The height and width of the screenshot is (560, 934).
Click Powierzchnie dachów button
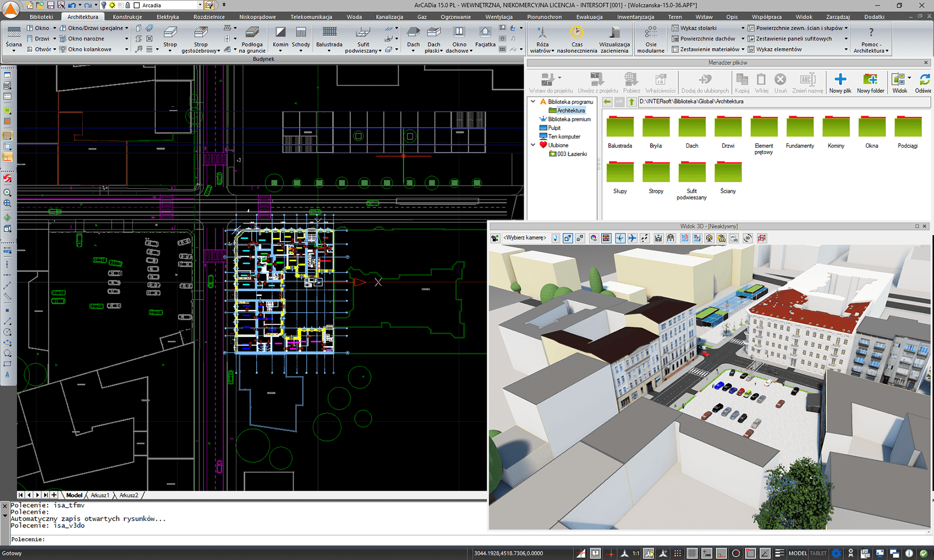[704, 39]
